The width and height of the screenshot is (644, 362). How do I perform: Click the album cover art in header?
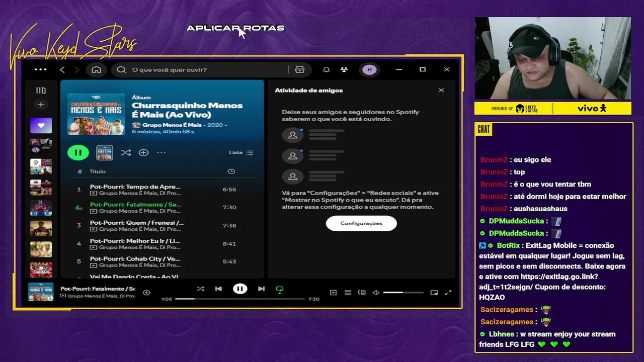[96, 114]
